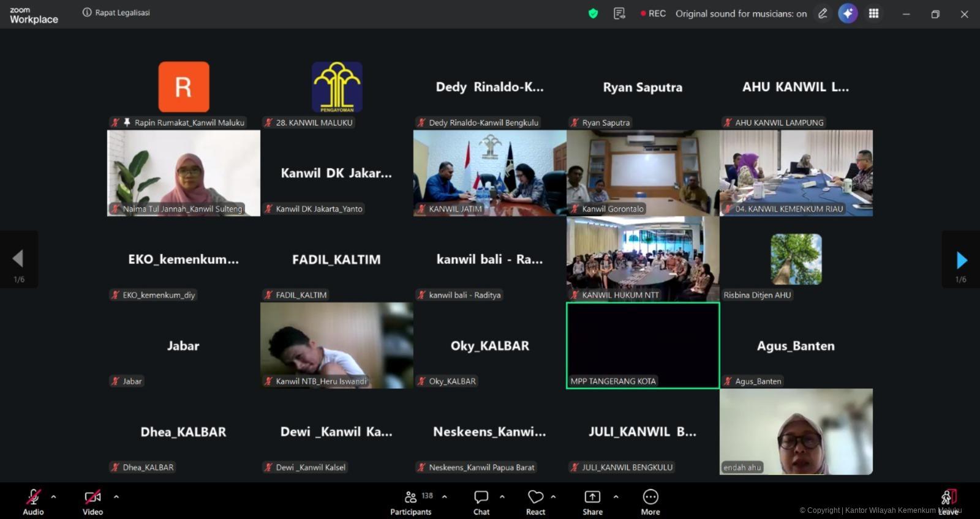Click the React heart icon
Screen dimensions: 980x519
pos(535,502)
